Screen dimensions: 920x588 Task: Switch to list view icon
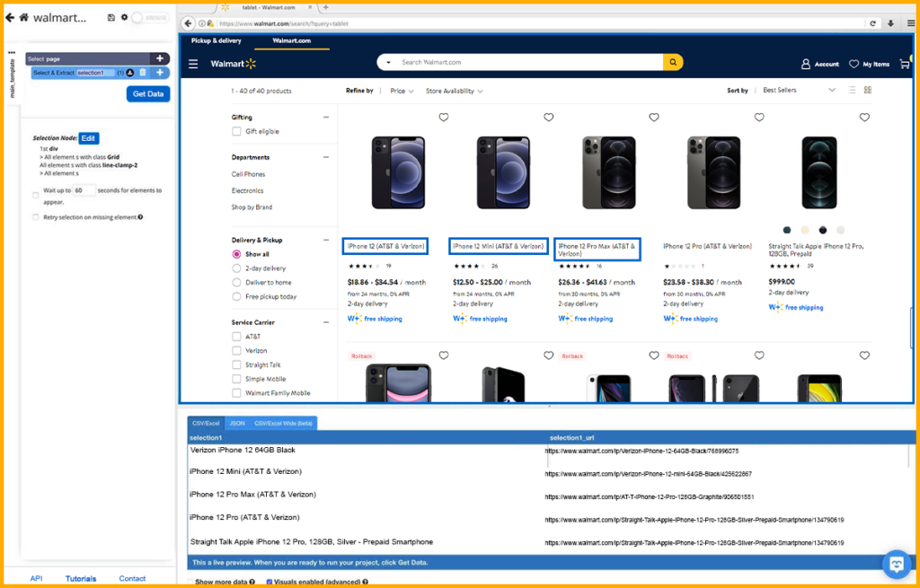[x=852, y=91]
